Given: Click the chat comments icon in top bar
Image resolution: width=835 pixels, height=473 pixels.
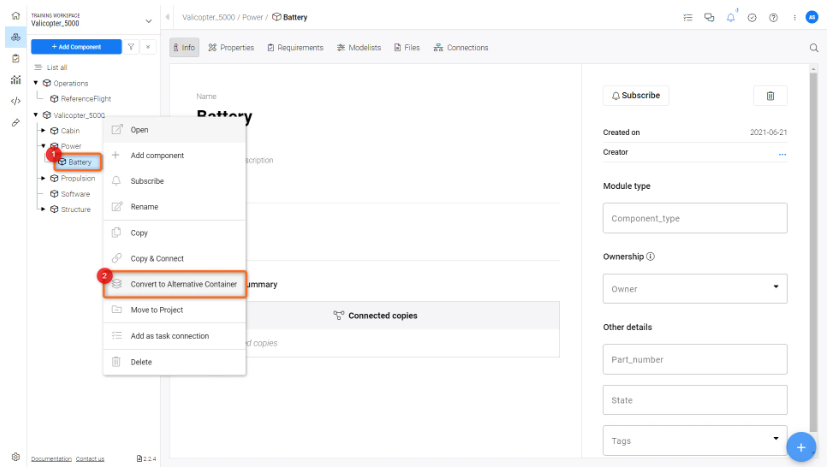Looking at the screenshot, I should pos(709,17).
